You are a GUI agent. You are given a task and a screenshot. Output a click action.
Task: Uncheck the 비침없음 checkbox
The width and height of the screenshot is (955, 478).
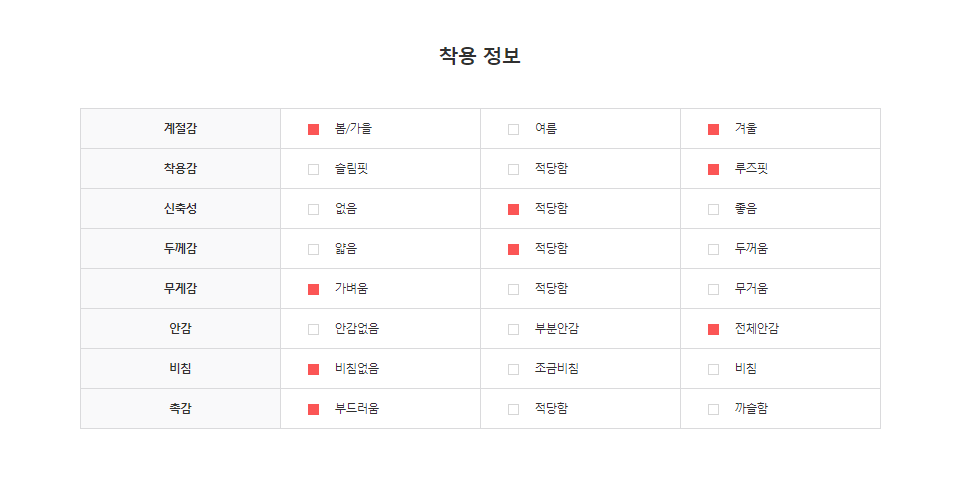[x=313, y=369]
